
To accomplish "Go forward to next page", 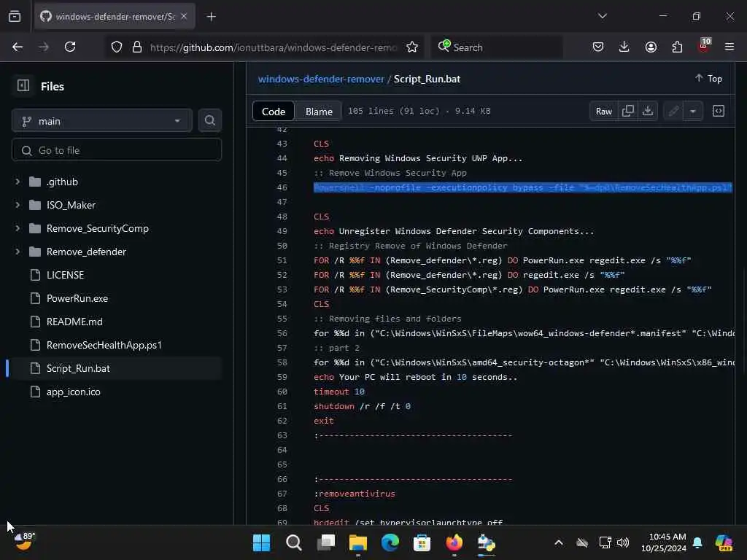I will click(x=43, y=47).
